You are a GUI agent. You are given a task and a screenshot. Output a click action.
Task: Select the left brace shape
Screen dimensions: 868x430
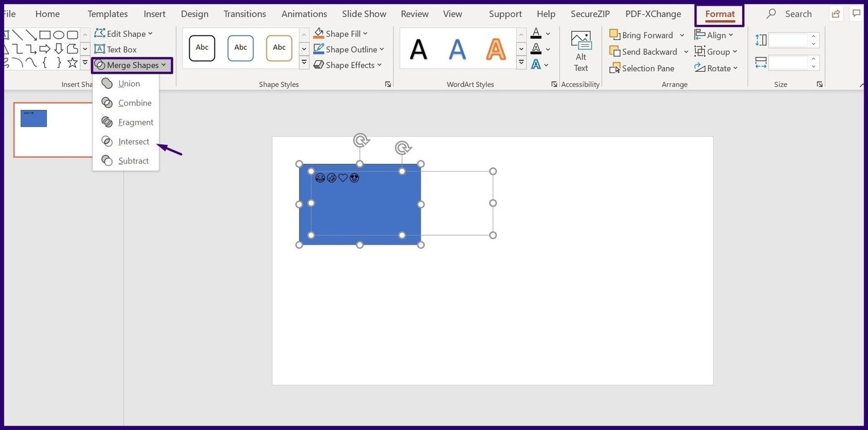coord(45,62)
